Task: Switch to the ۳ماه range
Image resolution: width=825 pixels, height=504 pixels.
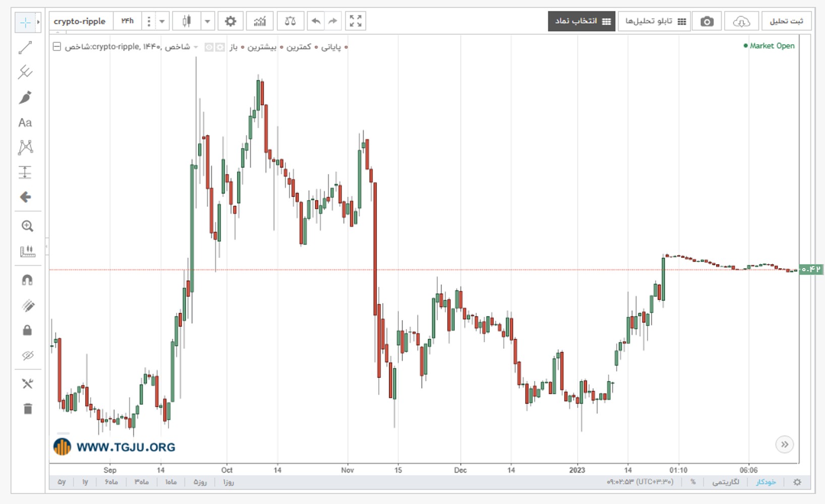Action: [141, 482]
